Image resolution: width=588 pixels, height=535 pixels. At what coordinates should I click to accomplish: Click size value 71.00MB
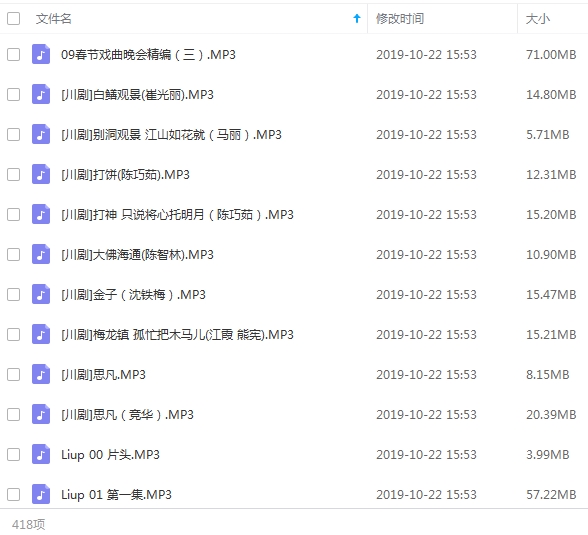tap(551, 55)
